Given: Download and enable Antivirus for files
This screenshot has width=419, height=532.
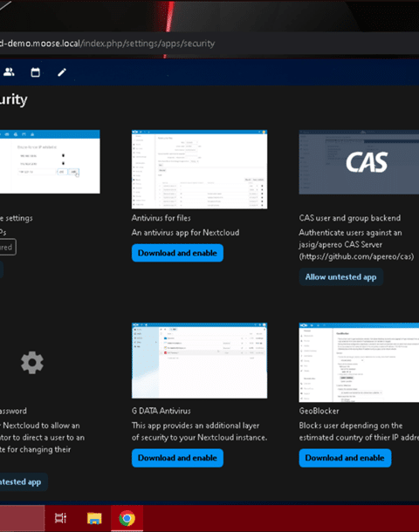Looking at the screenshot, I should pos(177,253).
